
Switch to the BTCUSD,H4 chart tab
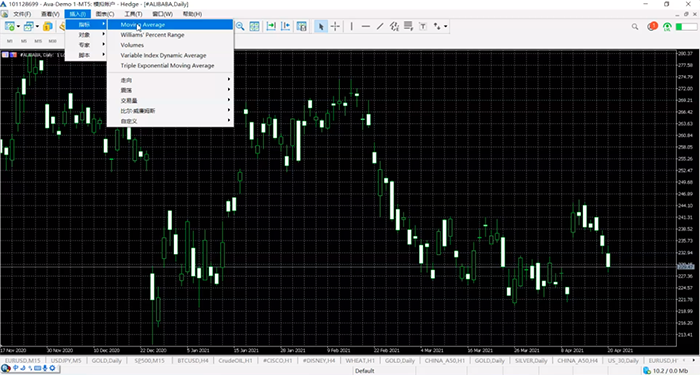(x=193, y=360)
